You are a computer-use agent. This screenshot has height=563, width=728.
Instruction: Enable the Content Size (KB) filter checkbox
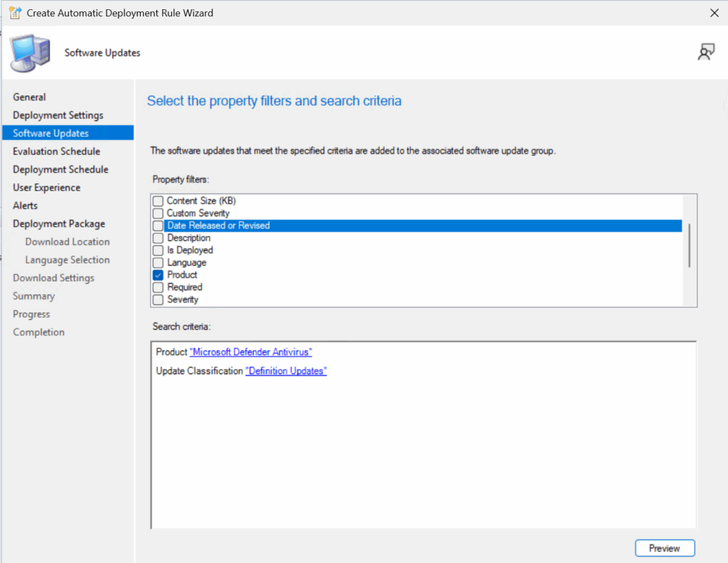[x=158, y=201]
